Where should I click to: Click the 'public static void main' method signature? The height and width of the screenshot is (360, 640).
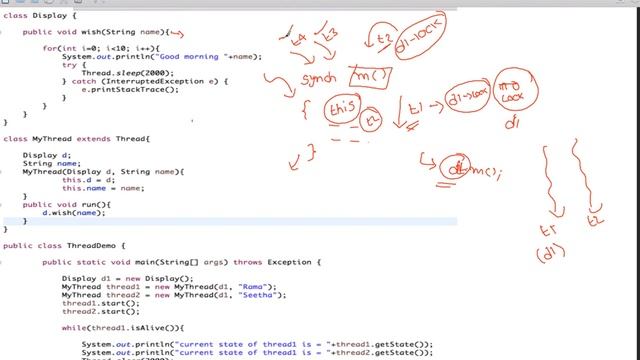[x=182, y=262]
